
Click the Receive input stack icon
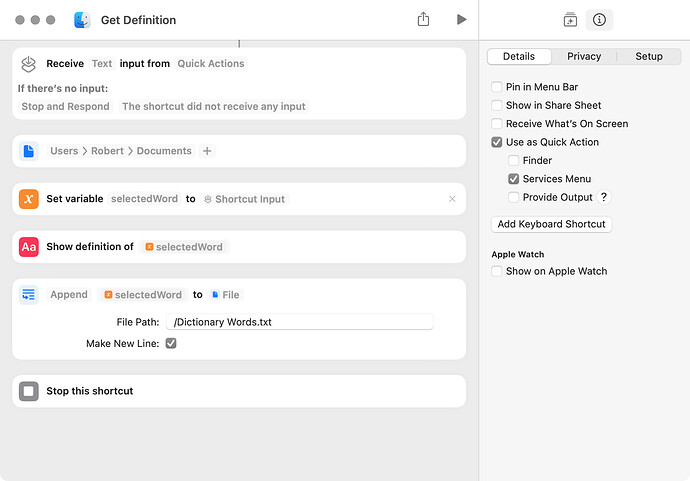[x=29, y=64]
